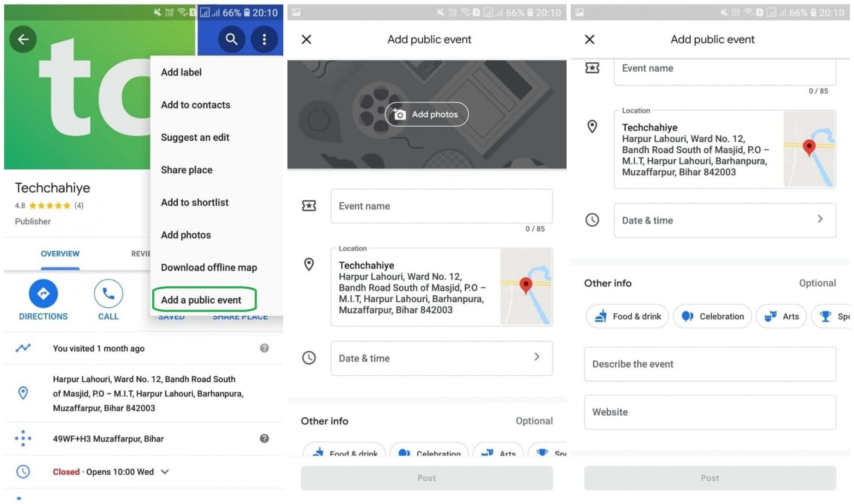Close middle Add public event screen
Screen dimensions: 854x504
click(x=306, y=40)
